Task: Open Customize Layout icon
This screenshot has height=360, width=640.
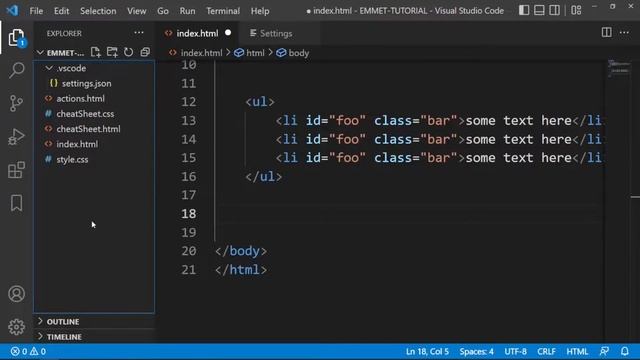Action: coord(576,10)
